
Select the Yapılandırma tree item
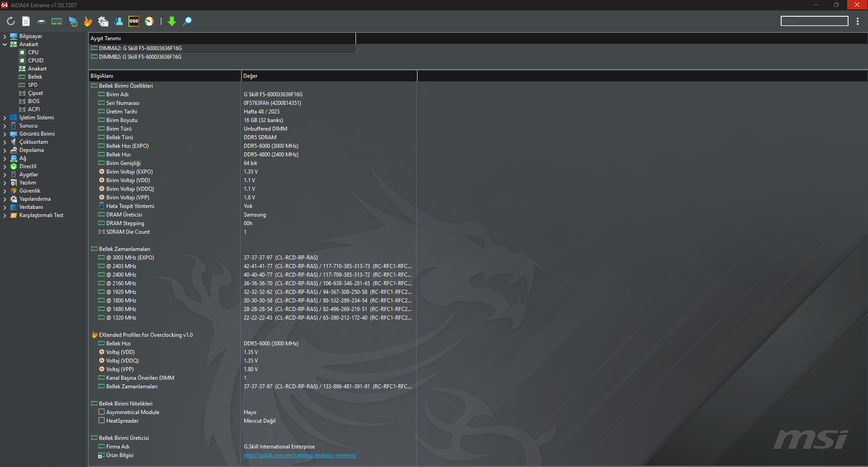tap(35, 199)
